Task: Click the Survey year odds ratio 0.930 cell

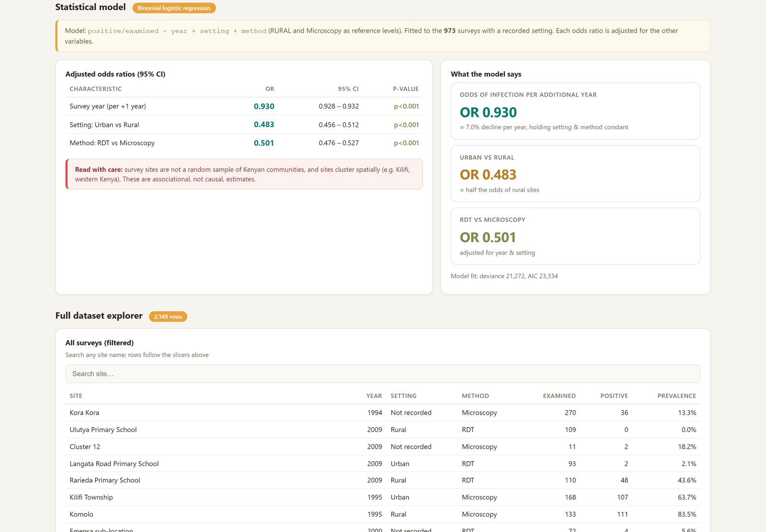Action: pos(264,106)
